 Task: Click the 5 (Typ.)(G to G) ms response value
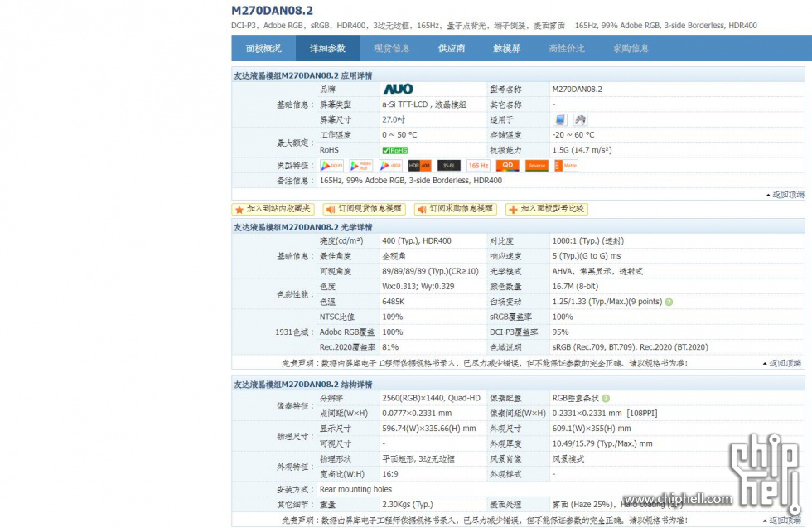point(587,256)
